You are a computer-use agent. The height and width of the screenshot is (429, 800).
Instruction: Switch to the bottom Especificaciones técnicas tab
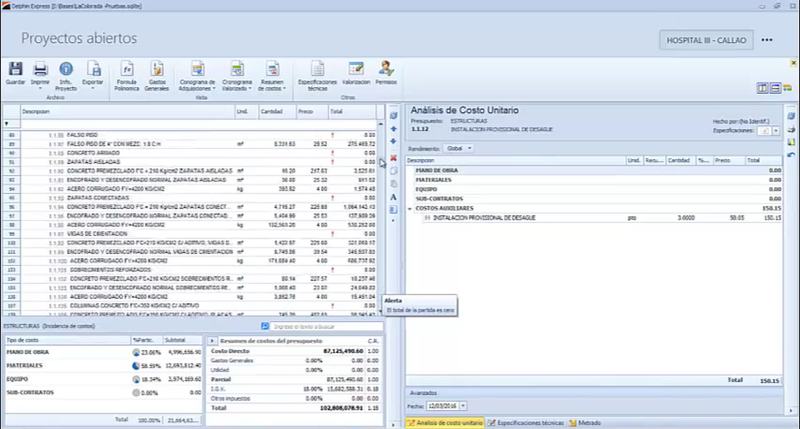tap(526, 423)
